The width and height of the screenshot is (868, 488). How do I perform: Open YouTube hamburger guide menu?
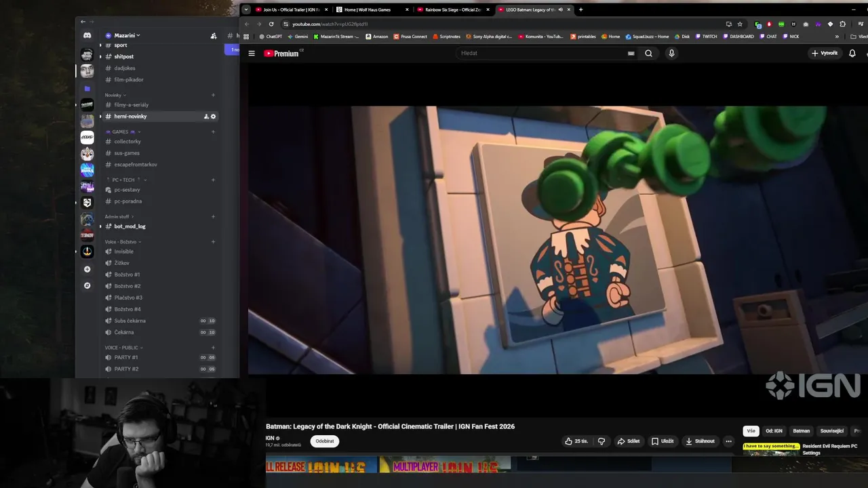[x=252, y=53]
